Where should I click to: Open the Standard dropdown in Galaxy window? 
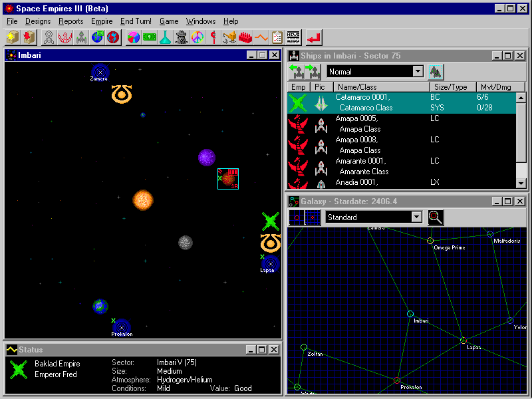pos(417,217)
